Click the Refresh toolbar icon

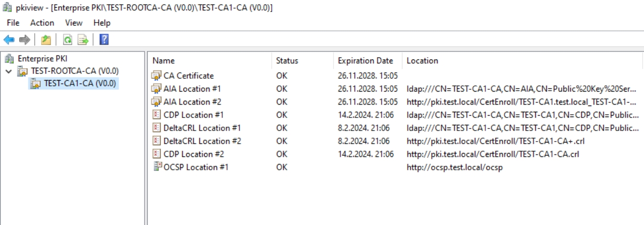[x=68, y=40]
